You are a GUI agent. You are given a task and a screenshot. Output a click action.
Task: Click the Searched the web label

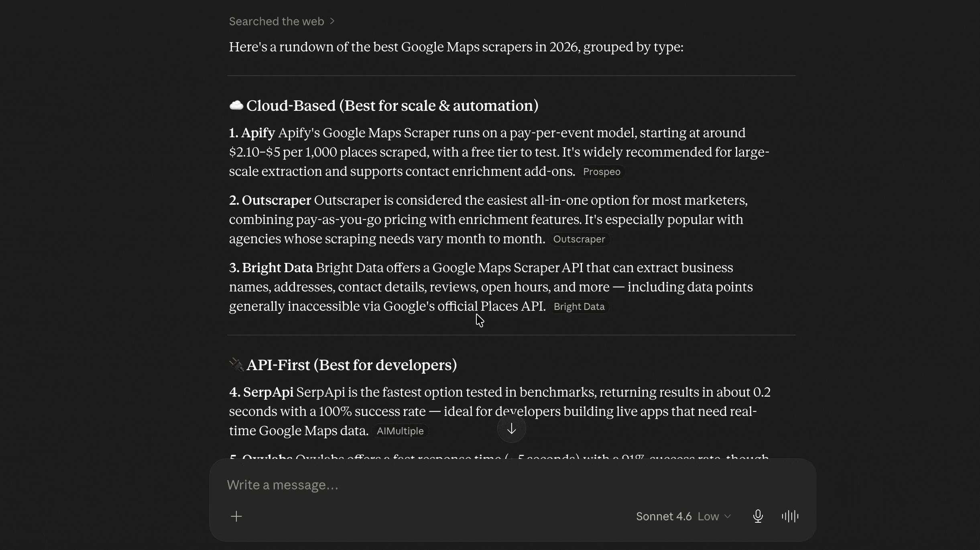277,21
